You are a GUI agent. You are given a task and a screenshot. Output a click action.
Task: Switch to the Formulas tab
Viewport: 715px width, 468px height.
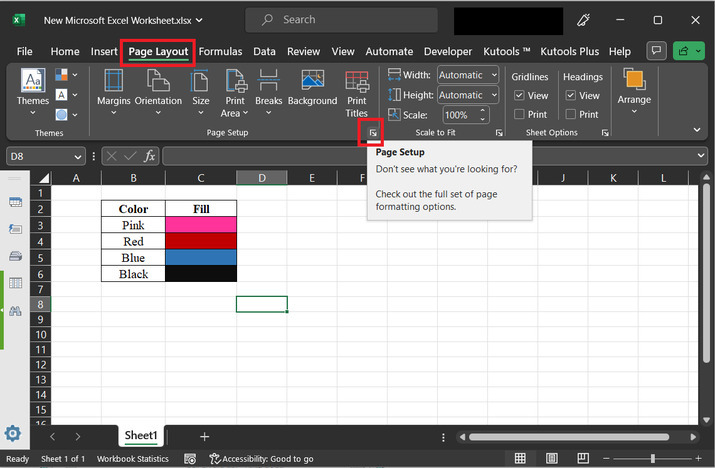220,52
